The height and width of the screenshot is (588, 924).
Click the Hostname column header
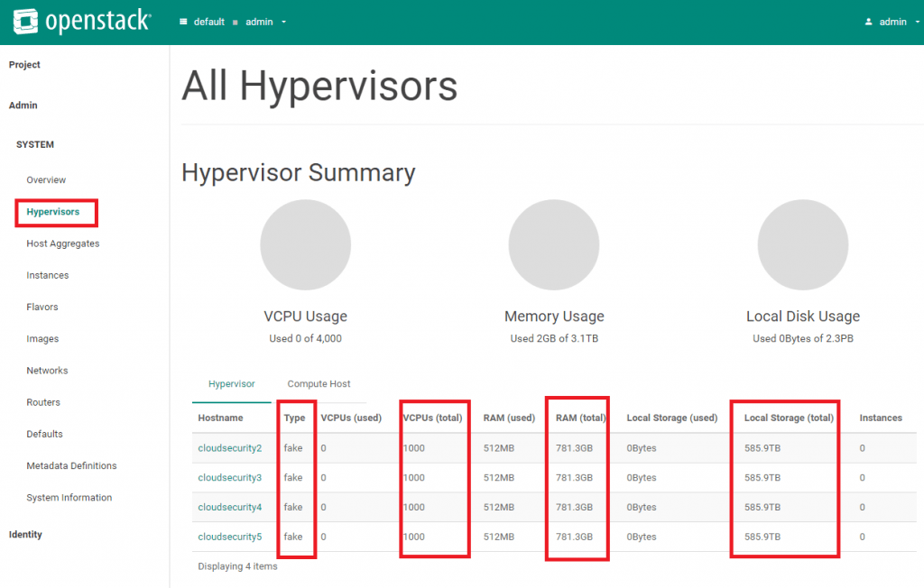(220, 418)
